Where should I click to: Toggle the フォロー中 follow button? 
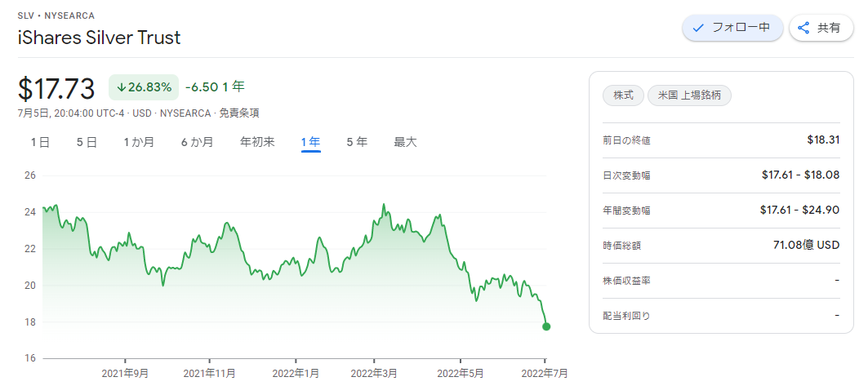click(732, 28)
